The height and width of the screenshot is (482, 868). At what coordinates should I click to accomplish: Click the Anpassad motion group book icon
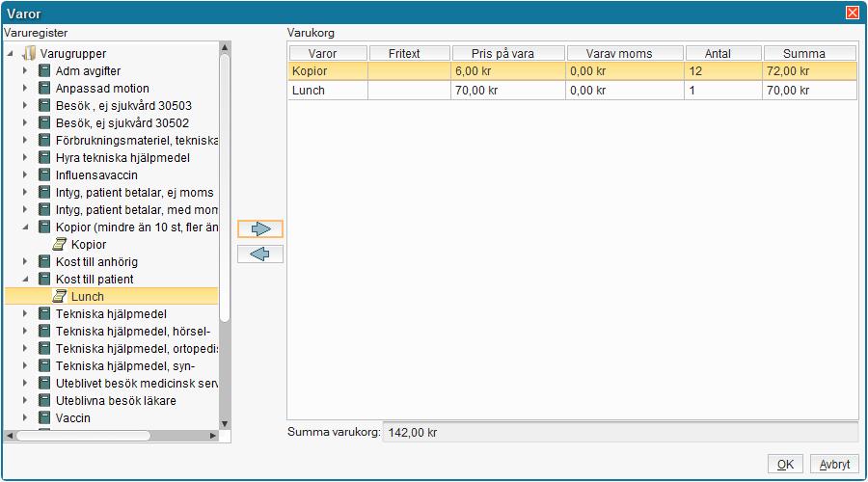pos(44,88)
